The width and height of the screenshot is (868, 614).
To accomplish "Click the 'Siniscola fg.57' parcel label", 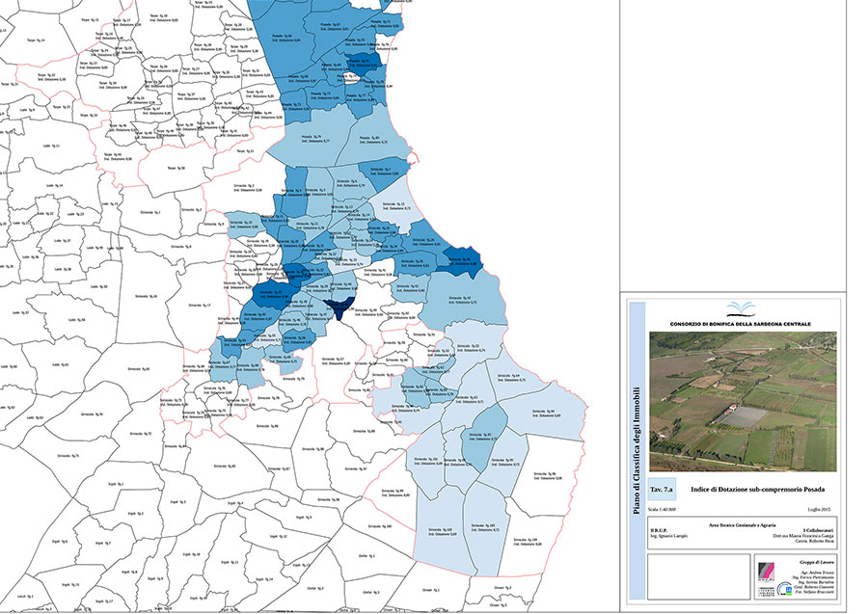I will click(x=336, y=359).
